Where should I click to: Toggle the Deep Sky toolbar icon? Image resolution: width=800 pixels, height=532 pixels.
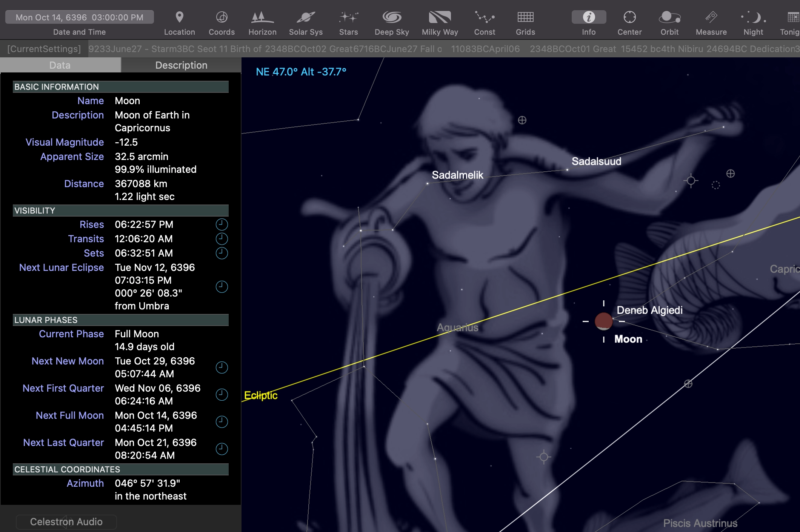click(392, 17)
